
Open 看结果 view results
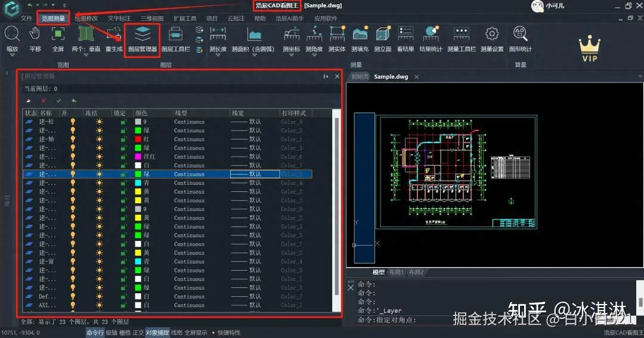405,39
